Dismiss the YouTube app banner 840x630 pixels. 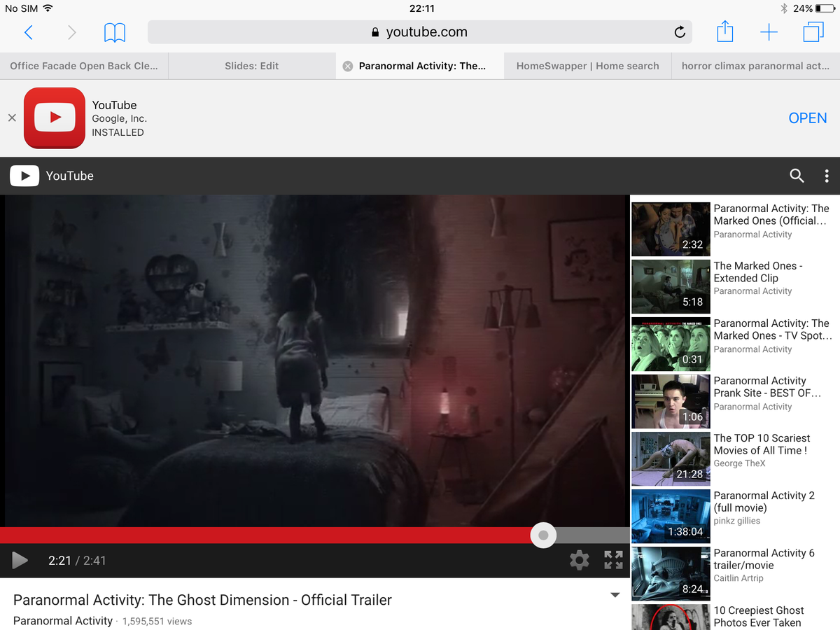click(12, 118)
